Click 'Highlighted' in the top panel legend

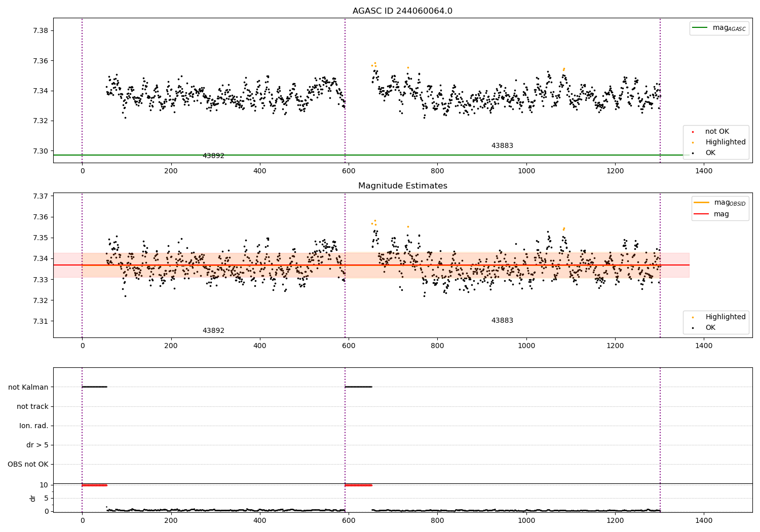point(725,142)
